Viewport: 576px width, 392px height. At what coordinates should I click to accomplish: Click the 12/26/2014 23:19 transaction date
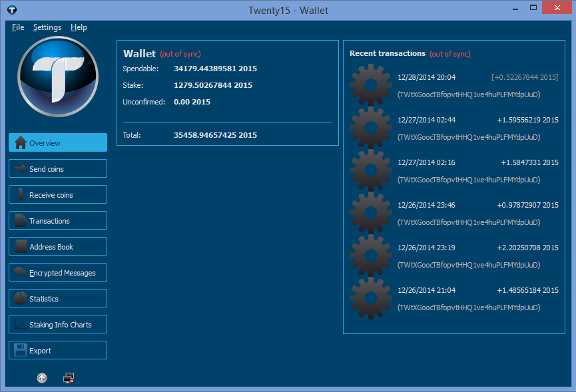426,248
